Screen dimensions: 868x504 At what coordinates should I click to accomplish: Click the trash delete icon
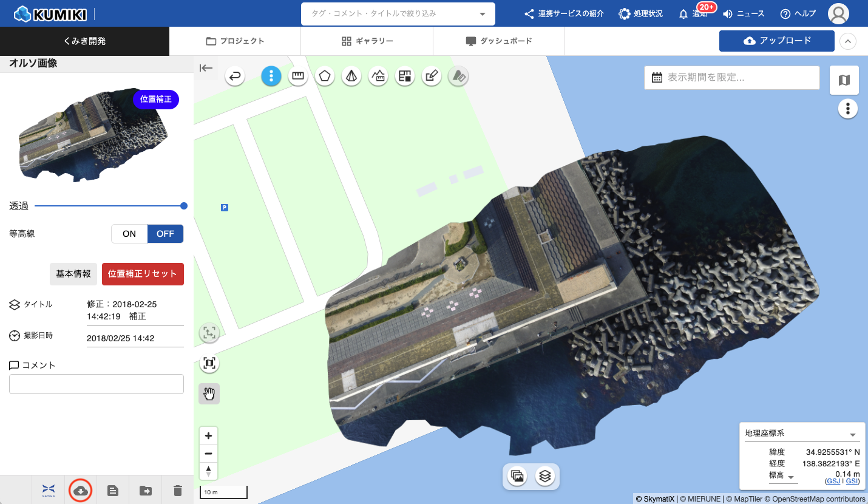177,490
